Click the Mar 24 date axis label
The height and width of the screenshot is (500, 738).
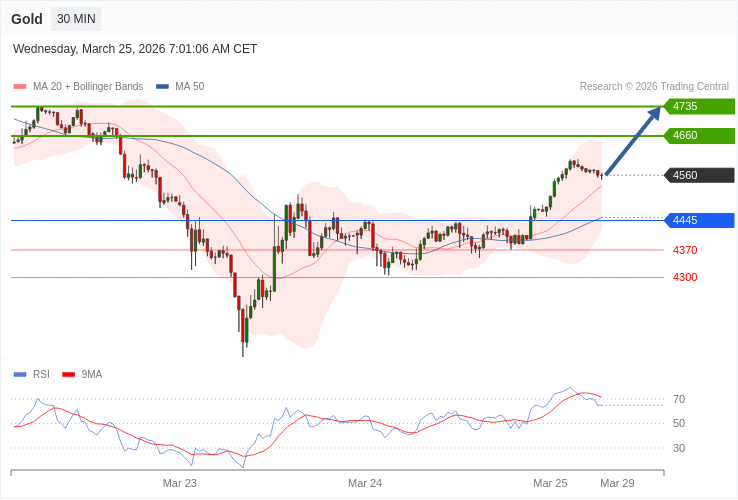click(365, 483)
